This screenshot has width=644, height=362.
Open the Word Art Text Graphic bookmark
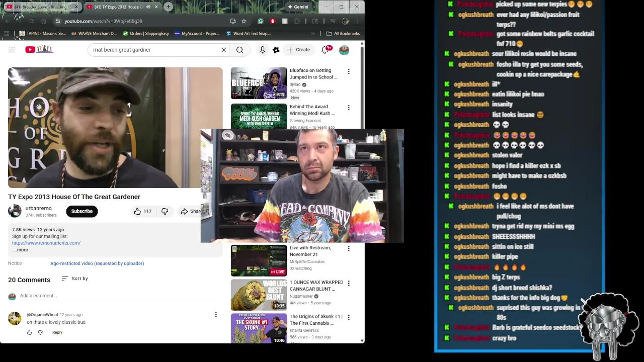(x=249, y=34)
